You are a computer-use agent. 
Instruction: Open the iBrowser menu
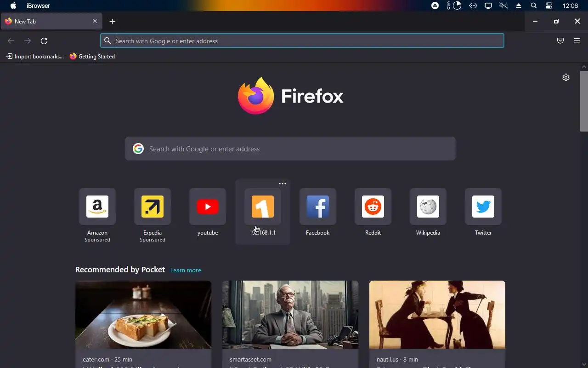[39, 6]
